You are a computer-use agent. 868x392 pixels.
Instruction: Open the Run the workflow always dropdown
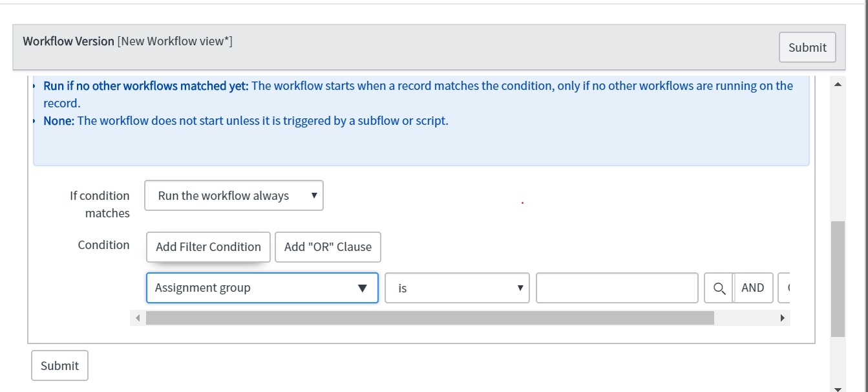point(234,195)
